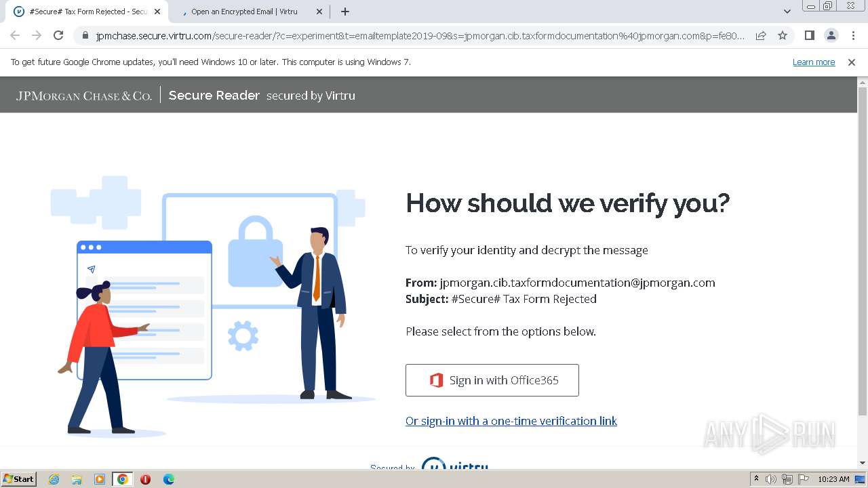The height and width of the screenshot is (488, 868).
Task: Click the sender email jpmorgan.cib.taxformdocumentation@jpmorgan.com
Action: (x=577, y=283)
